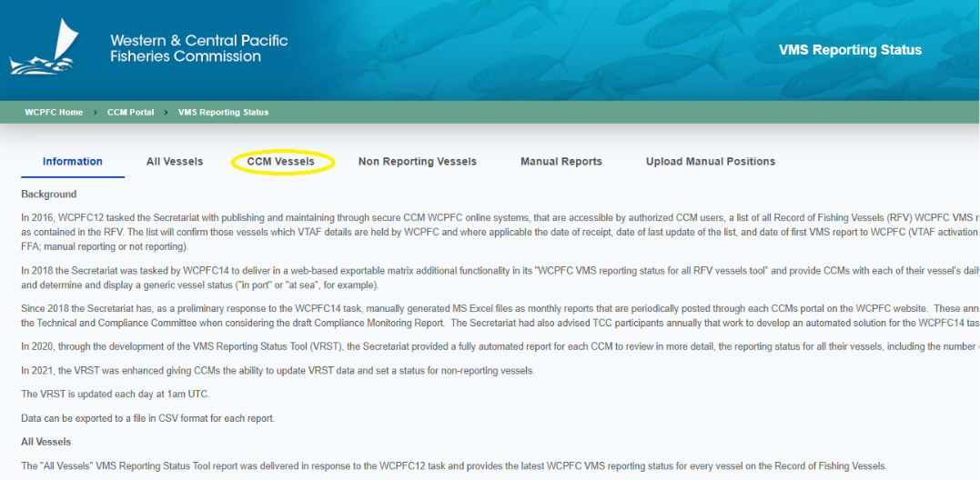The height and width of the screenshot is (480, 980).
Task: Open WCPFC Home breadcrumb link
Action: tap(54, 113)
